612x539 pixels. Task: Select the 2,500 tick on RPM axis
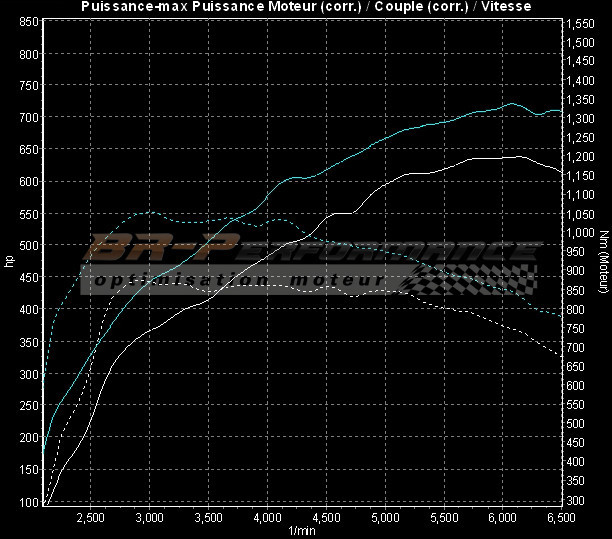click(90, 518)
